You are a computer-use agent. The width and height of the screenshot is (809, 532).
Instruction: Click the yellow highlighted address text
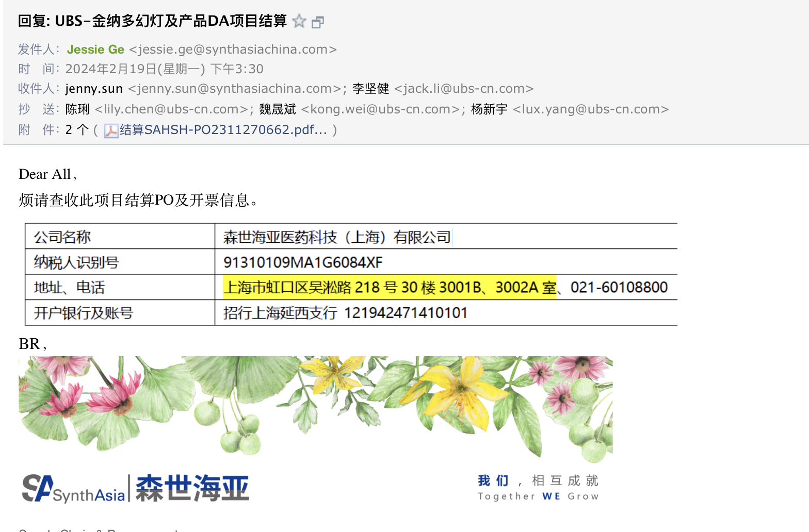390,287
